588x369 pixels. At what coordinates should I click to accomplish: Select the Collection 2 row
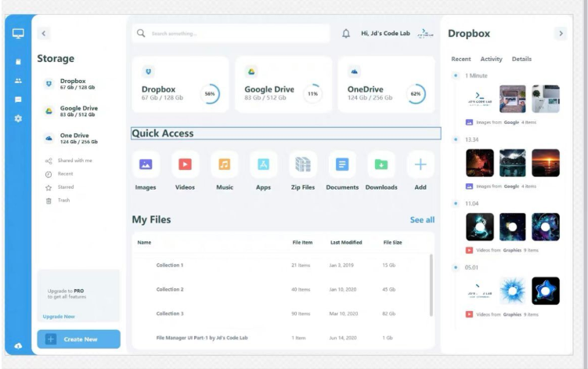(x=281, y=289)
